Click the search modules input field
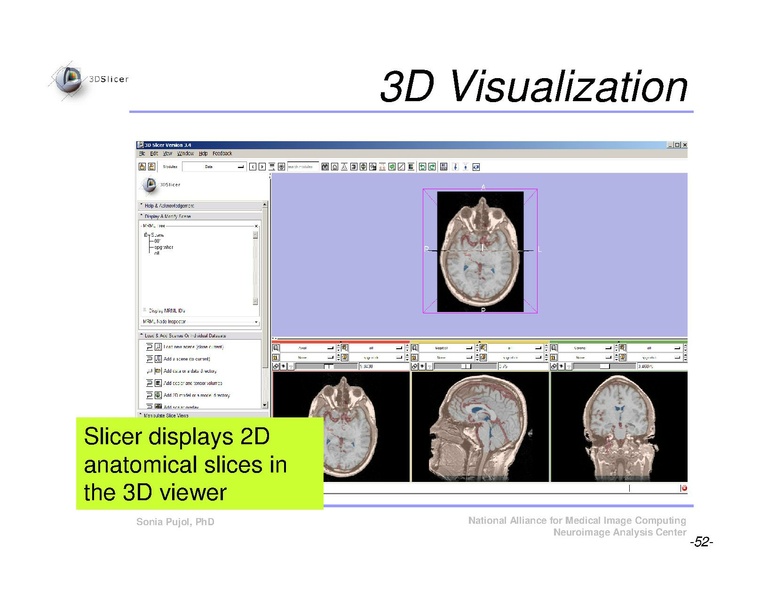The image size is (776, 600). pos(303,167)
